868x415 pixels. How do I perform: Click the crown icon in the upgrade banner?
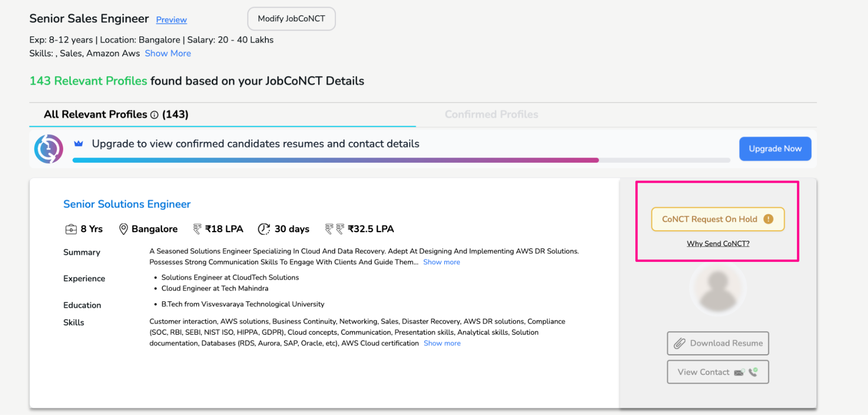[79, 143]
